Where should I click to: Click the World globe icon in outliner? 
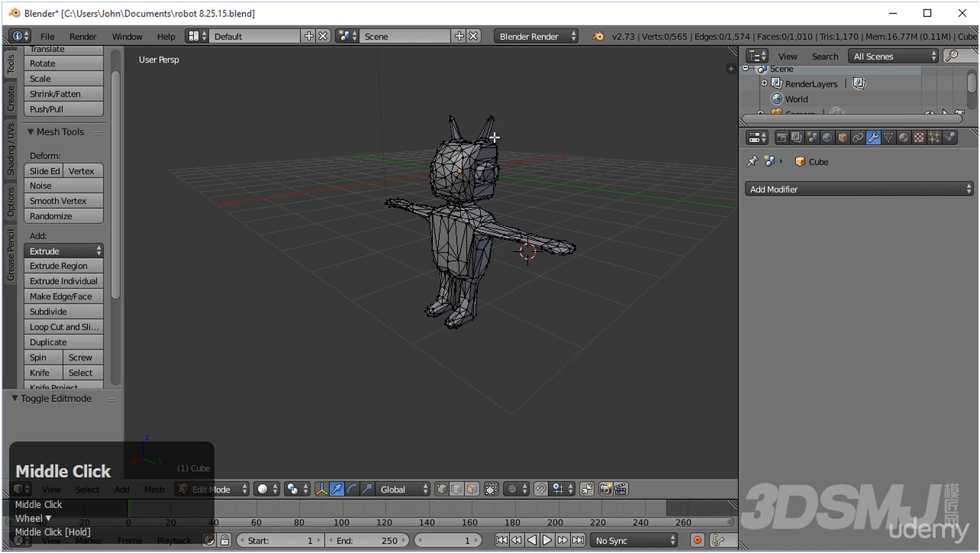tap(777, 99)
